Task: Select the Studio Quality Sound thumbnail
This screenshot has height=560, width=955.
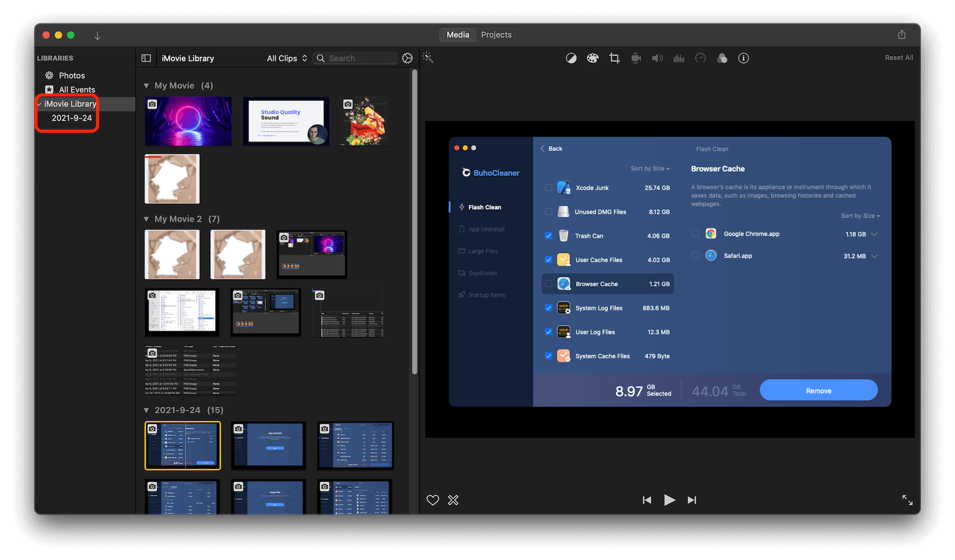Action: pyautogui.click(x=286, y=121)
